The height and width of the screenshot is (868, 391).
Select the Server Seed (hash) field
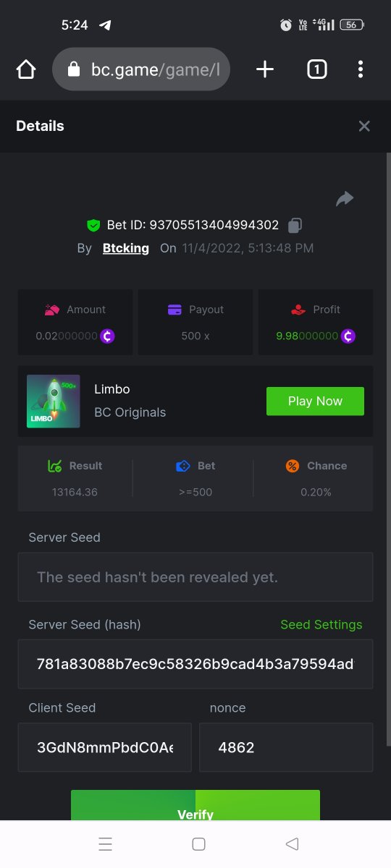click(x=195, y=664)
